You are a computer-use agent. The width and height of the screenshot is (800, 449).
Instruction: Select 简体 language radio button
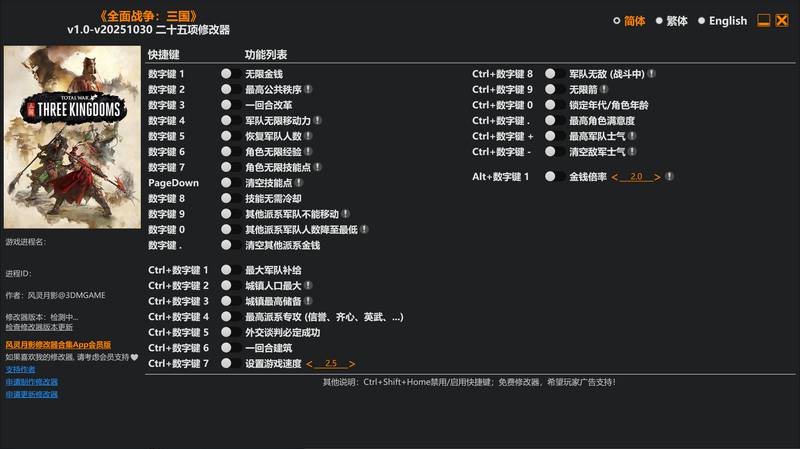pyautogui.click(x=617, y=21)
